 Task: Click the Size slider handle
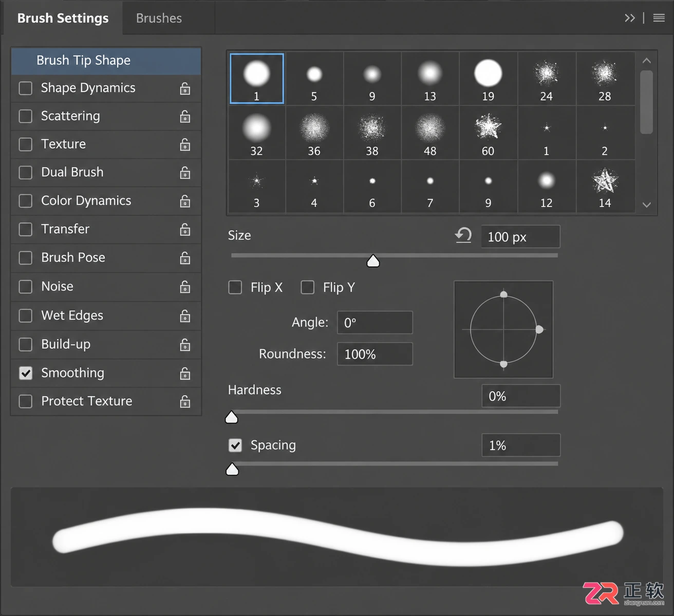tap(373, 261)
